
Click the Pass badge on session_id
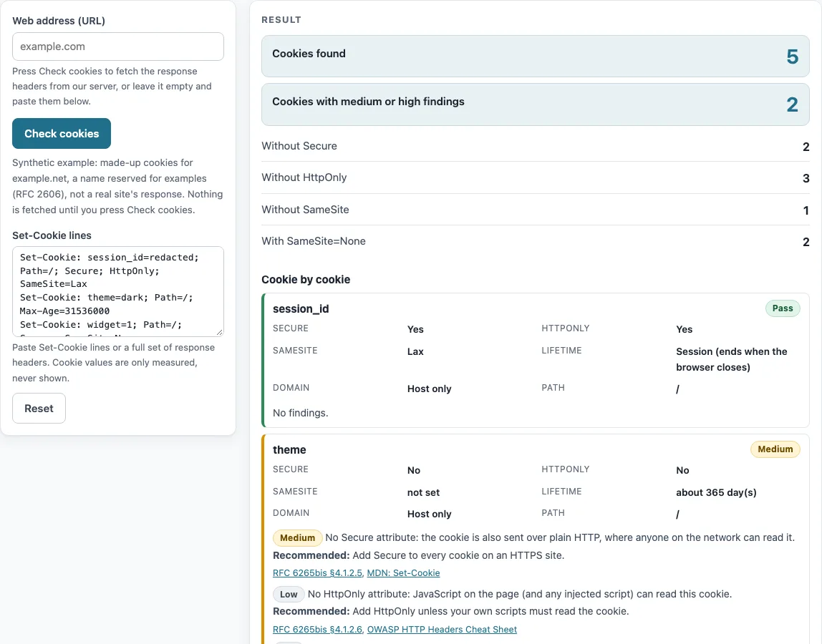point(782,308)
